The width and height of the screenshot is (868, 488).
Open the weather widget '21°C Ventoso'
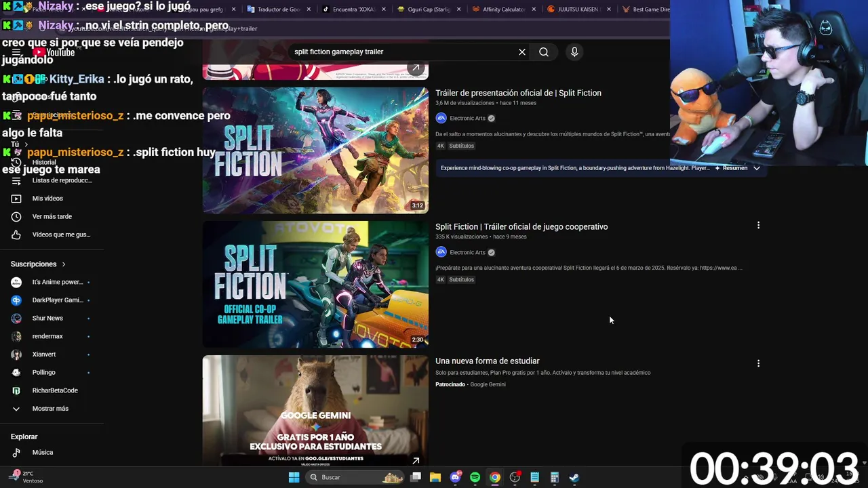point(27,477)
